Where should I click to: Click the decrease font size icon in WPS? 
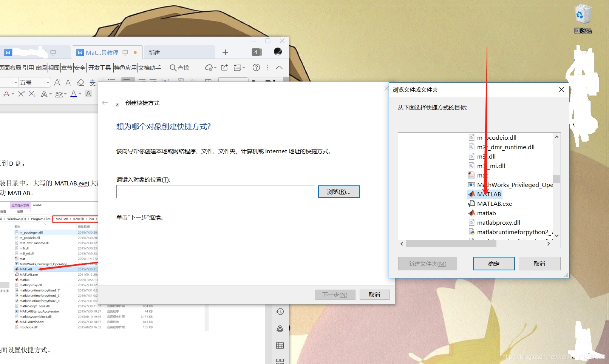click(69, 82)
